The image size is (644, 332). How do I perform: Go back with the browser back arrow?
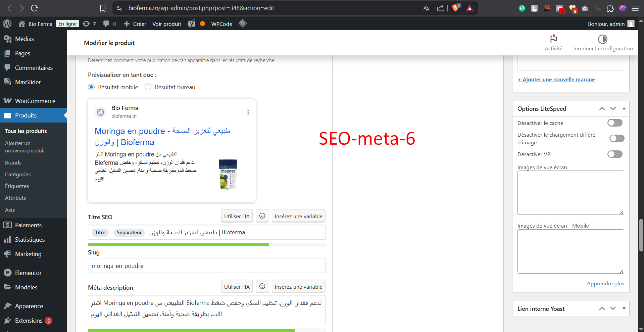point(9,8)
